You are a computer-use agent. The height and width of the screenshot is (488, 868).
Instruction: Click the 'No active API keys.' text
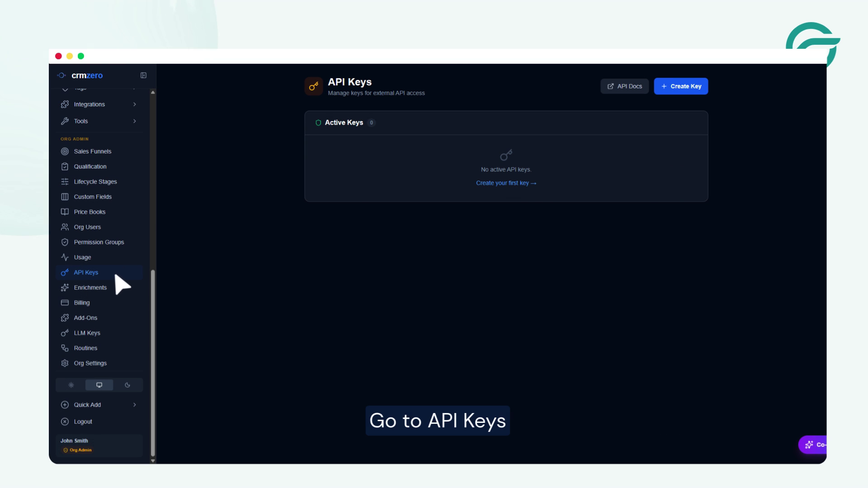[506, 169]
